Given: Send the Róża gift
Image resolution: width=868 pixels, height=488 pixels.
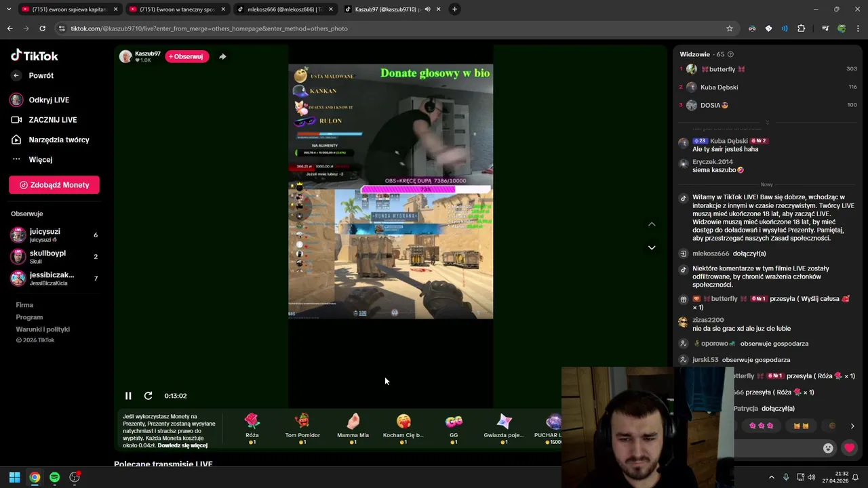Looking at the screenshot, I should click(x=252, y=428).
